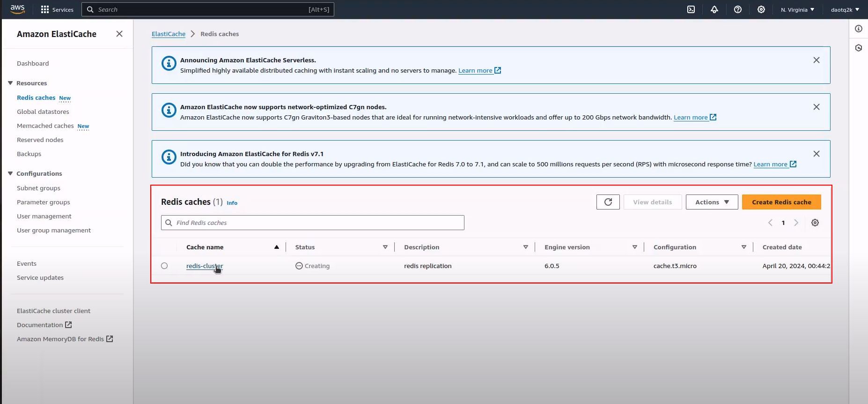Go to next page of caches

point(796,223)
